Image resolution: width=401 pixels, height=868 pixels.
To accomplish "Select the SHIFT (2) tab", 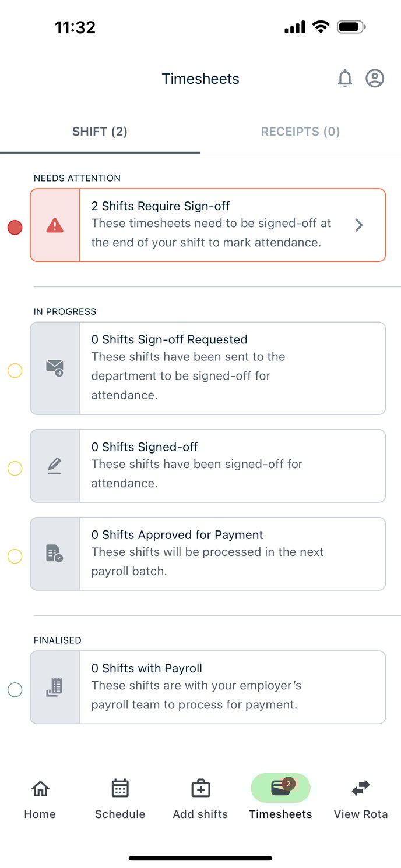I will (100, 132).
